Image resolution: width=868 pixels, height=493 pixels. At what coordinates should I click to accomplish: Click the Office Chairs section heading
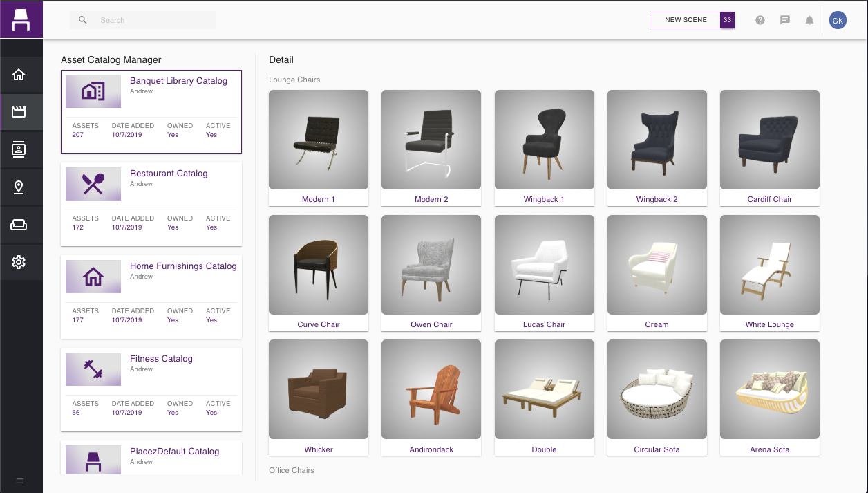click(292, 470)
